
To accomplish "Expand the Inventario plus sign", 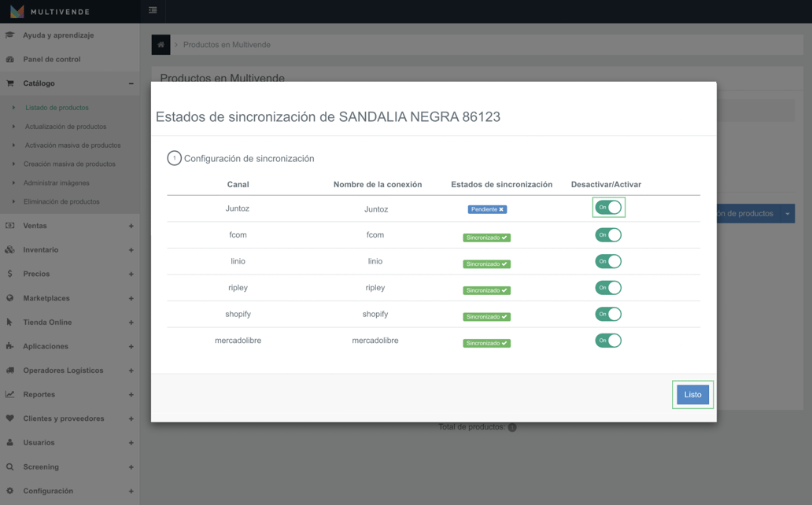I will [131, 250].
